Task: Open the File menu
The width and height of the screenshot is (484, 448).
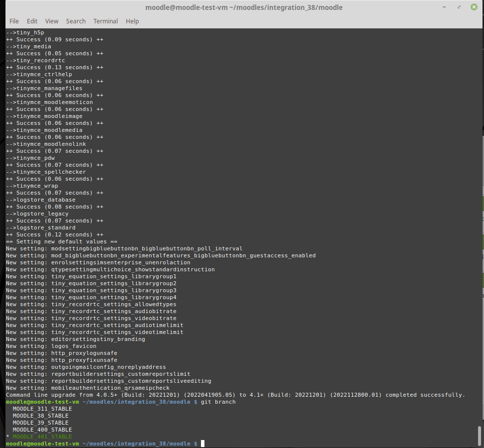Action: pyautogui.click(x=14, y=21)
